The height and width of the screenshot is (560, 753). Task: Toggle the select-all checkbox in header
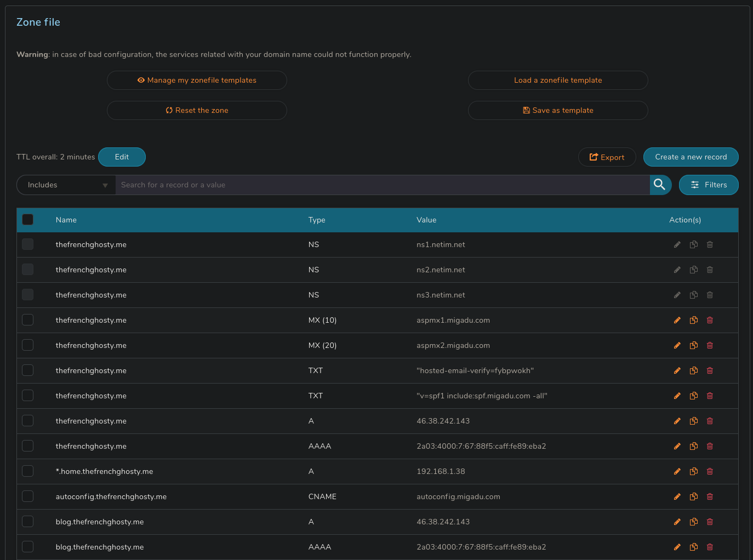tap(28, 220)
